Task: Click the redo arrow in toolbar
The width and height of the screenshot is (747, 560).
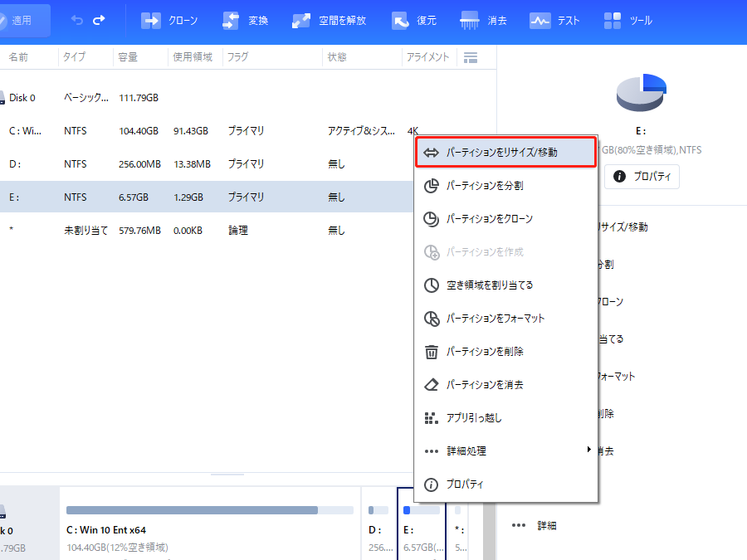Action: (100, 21)
